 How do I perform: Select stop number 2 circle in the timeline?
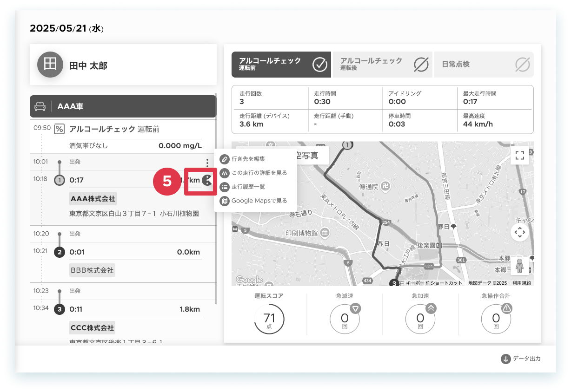click(60, 253)
